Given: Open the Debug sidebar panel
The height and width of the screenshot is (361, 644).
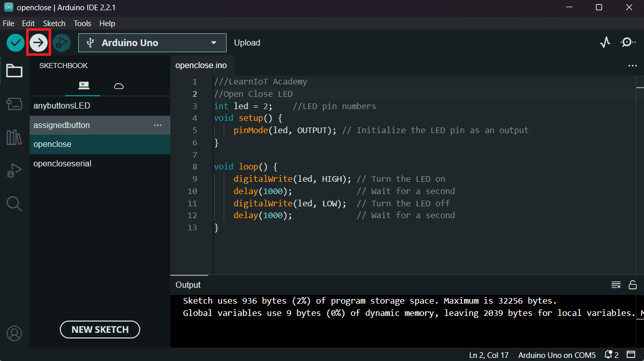Looking at the screenshot, I should (x=14, y=171).
